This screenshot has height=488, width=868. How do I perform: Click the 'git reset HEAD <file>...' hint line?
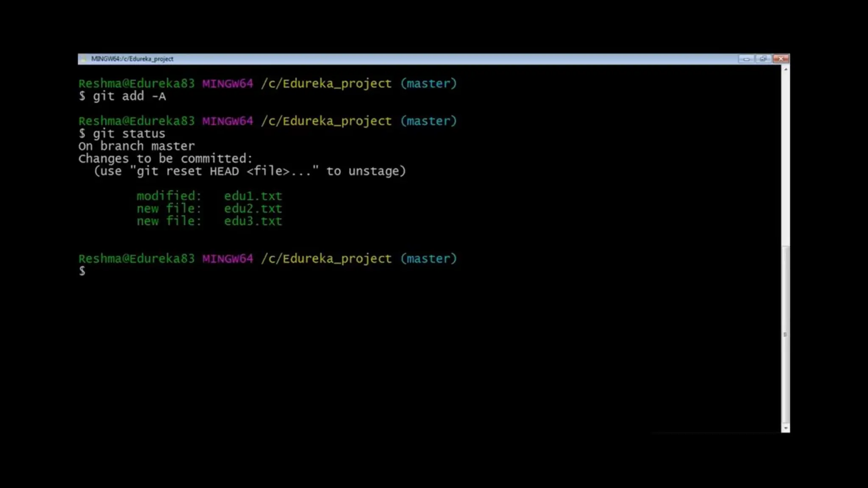250,171
